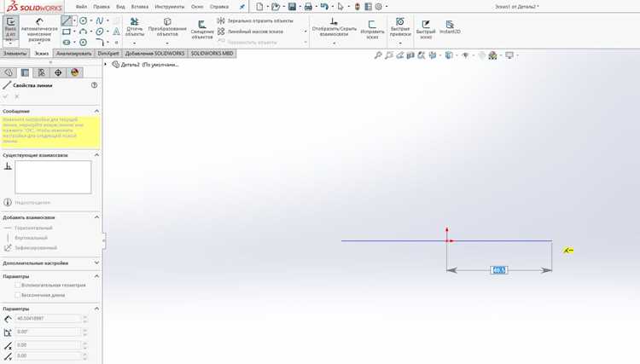This screenshot has height=364, width=640.
Task: Expand the Деталь2 tree node
Action: [105, 65]
